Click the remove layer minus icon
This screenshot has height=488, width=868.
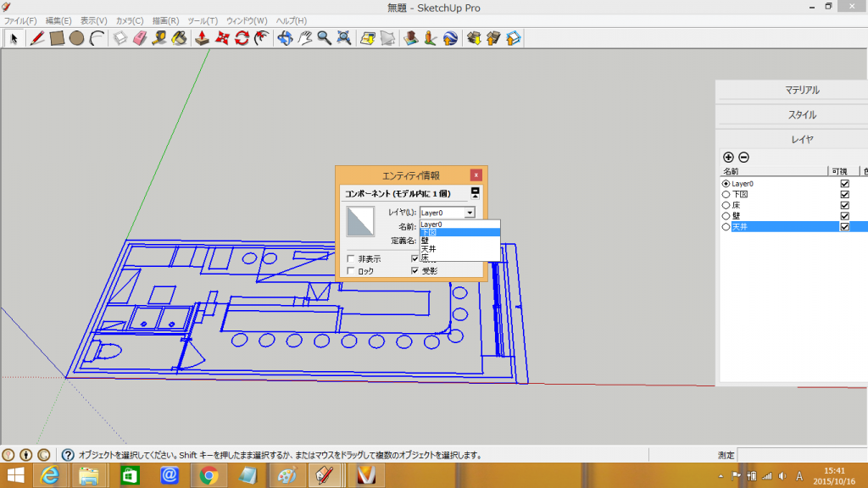[743, 157]
